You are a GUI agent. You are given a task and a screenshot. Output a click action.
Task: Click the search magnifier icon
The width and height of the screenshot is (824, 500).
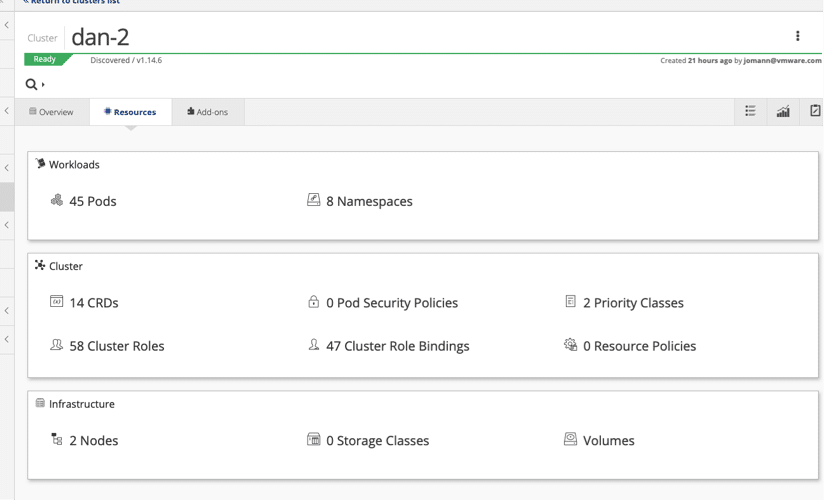coord(31,85)
